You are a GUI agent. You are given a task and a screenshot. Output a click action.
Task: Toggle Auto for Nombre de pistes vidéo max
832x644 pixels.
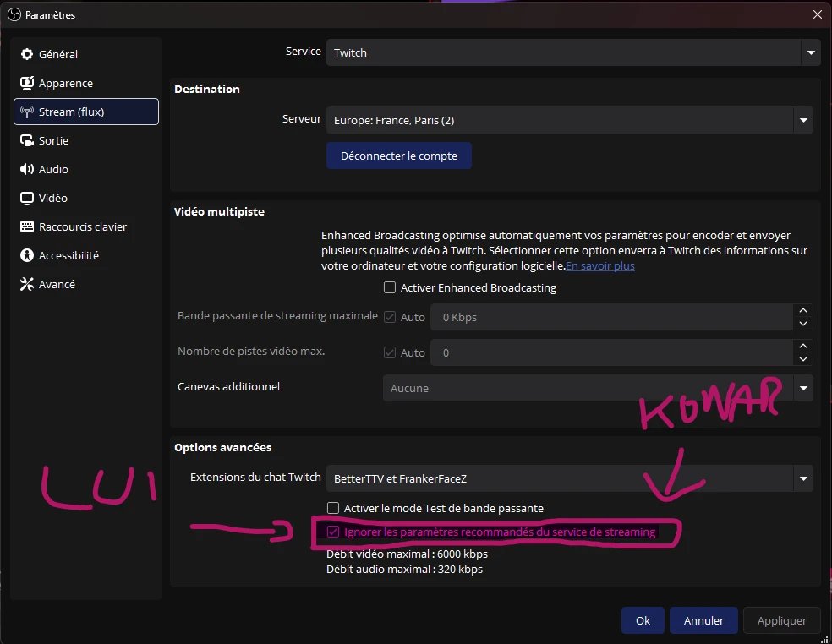390,352
